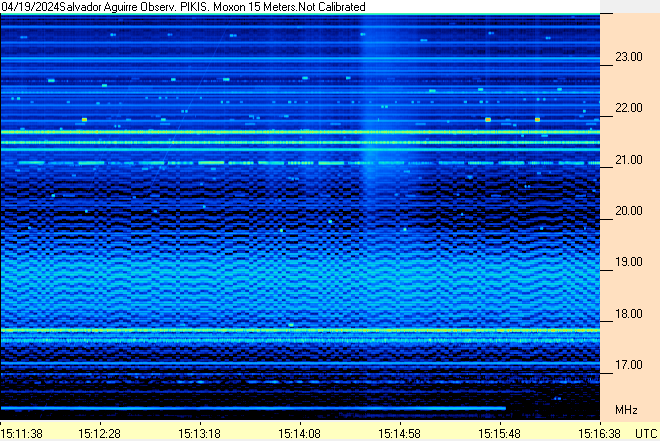Click the 15:11:38 time label
The image size is (660, 441).
(21, 433)
